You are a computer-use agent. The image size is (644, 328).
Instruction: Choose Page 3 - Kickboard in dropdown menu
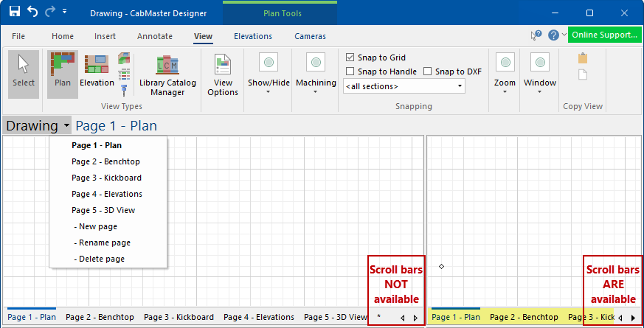click(x=108, y=178)
